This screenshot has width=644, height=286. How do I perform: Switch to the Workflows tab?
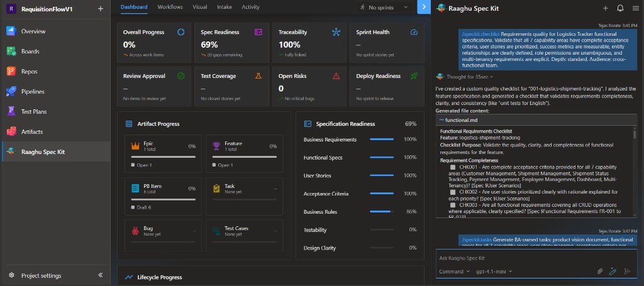pyautogui.click(x=170, y=7)
